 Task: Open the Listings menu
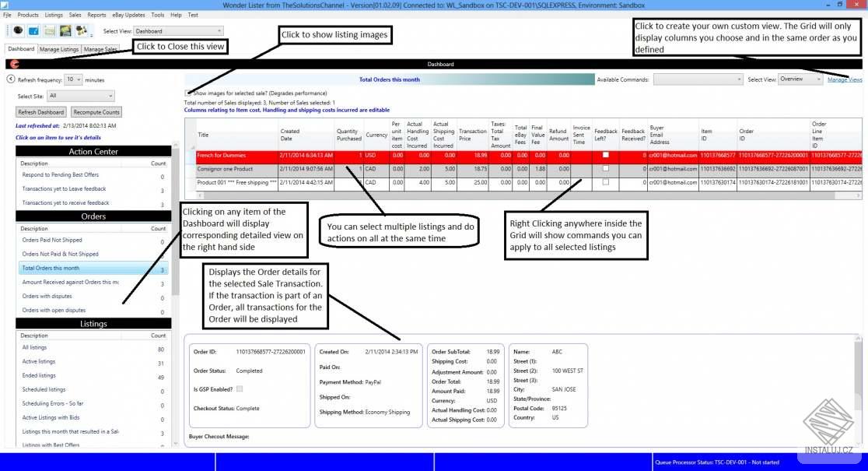click(54, 15)
